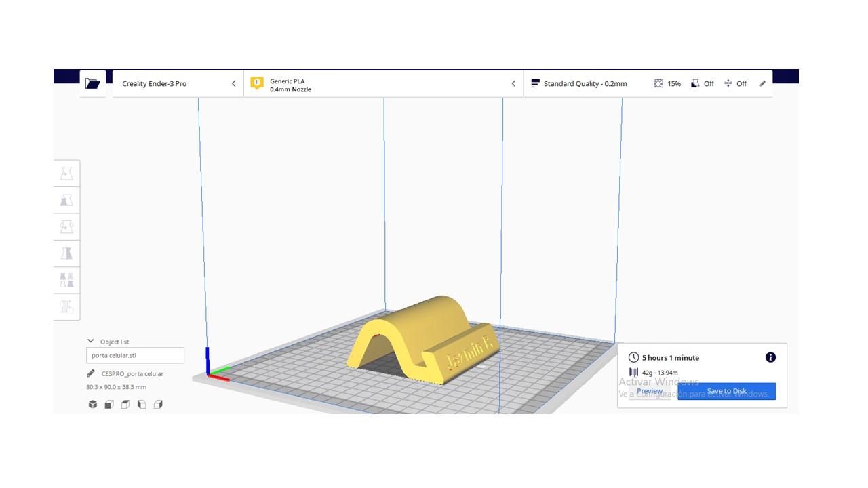Click the infill 15% icon
This screenshot has width=868, height=488.
point(658,83)
